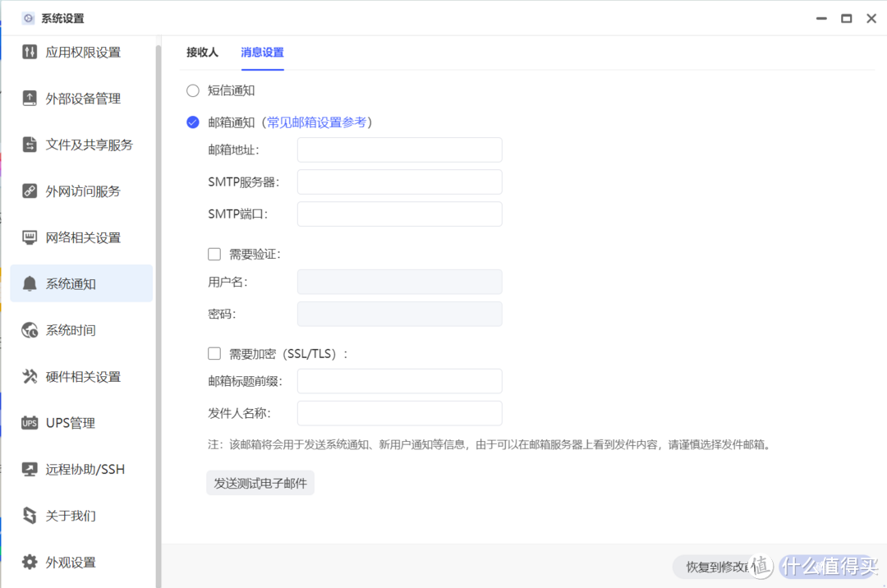Viewport: 887px width, 588px height.
Task: Click inside the SMTP服务器 input field
Action: [399, 181]
